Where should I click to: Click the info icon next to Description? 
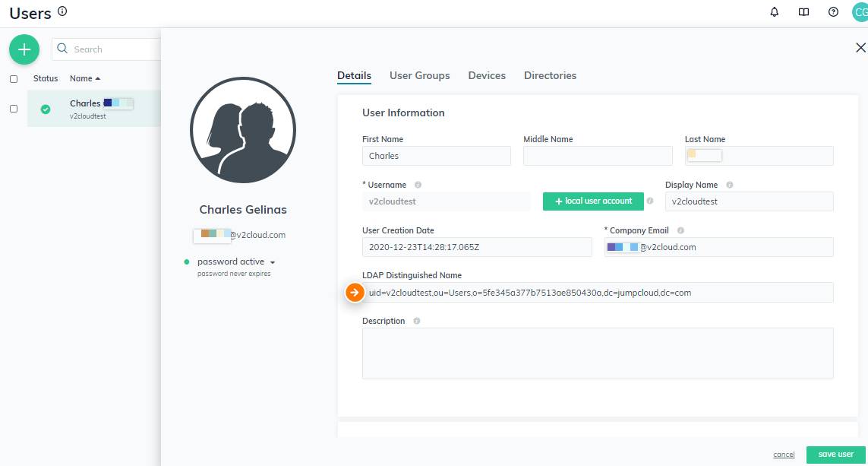click(x=417, y=321)
